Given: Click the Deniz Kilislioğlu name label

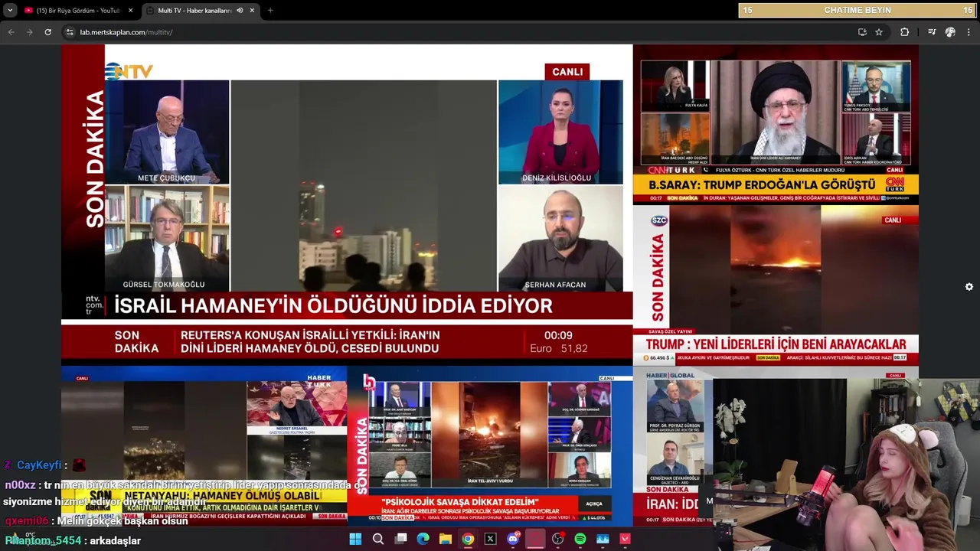Looking at the screenshot, I should pyautogui.click(x=557, y=178).
